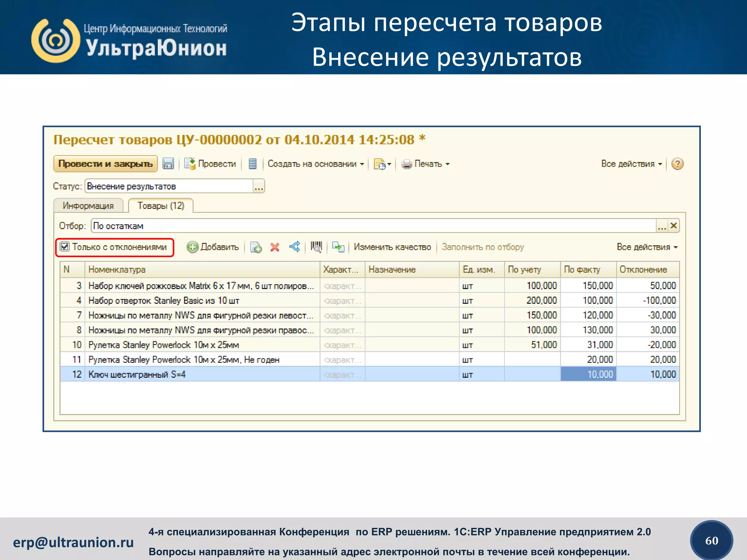
Task: Open top Все действия menu
Action: (x=631, y=164)
